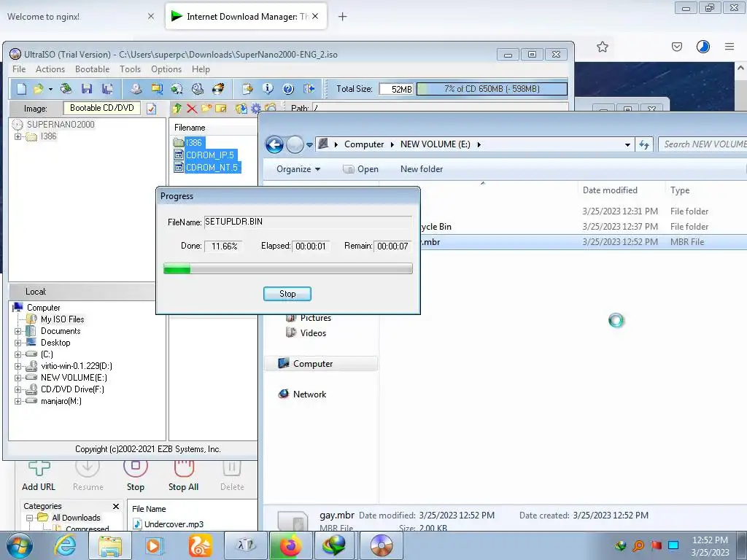This screenshot has width=747, height=560.
Task: Open Tools menu in UltraISO
Action: click(130, 69)
